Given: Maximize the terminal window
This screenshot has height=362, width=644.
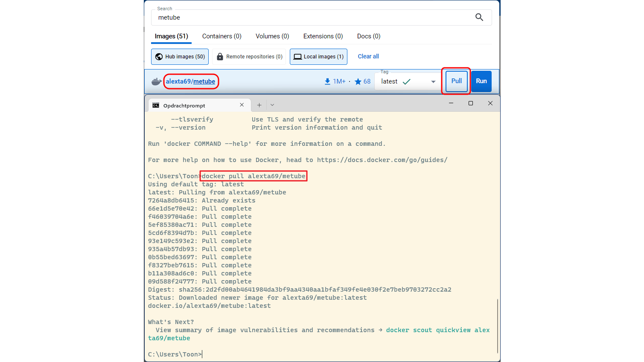Looking at the screenshot, I should coord(471,103).
